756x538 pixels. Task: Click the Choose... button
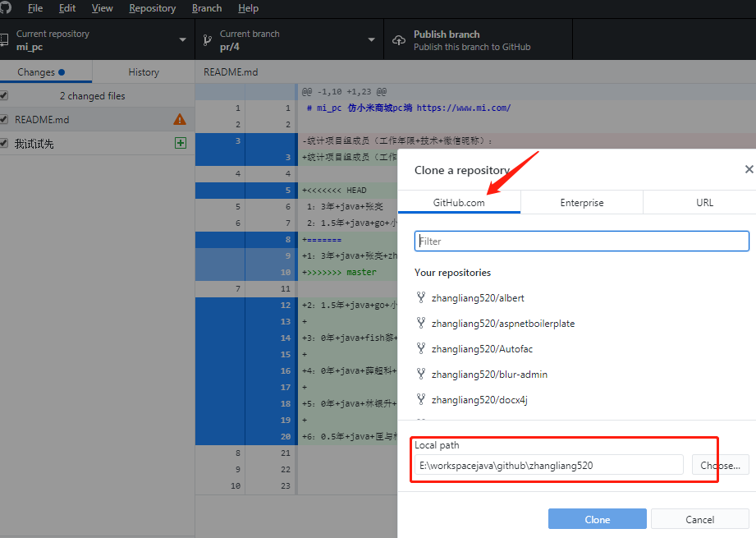click(x=721, y=465)
